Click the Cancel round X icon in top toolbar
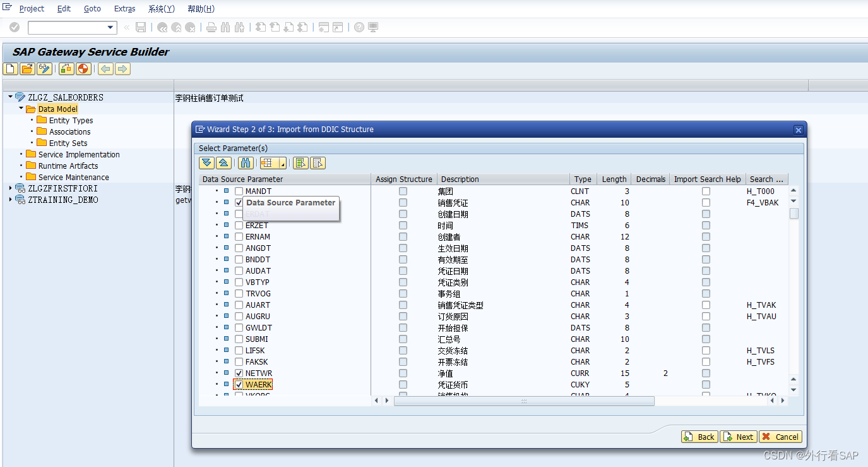868x467 pixels. point(190,27)
